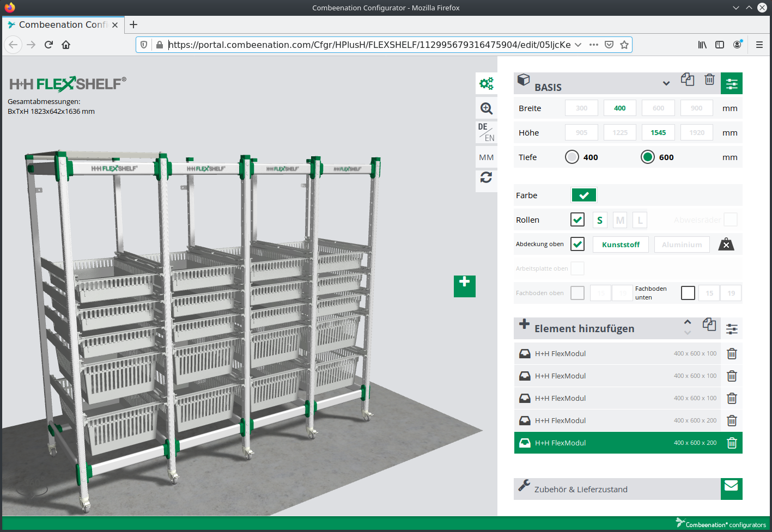This screenshot has height=532, width=772.
Task: Open the Zubehör & Lieferzustand section
Action: click(617, 489)
